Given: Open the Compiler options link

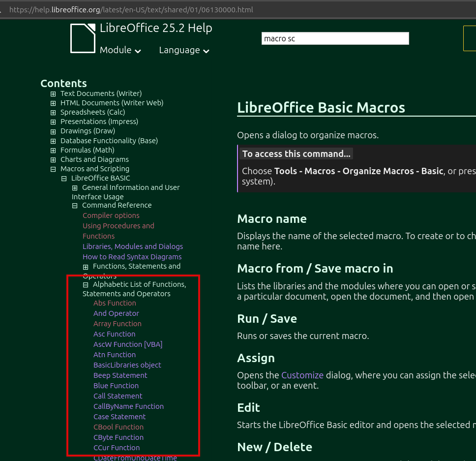Looking at the screenshot, I should (111, 215).
